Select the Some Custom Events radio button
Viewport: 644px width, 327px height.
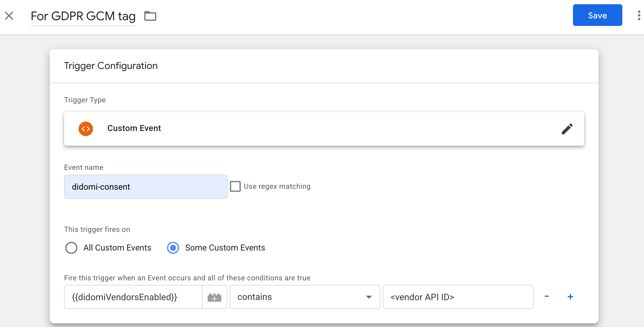[173, 248]
